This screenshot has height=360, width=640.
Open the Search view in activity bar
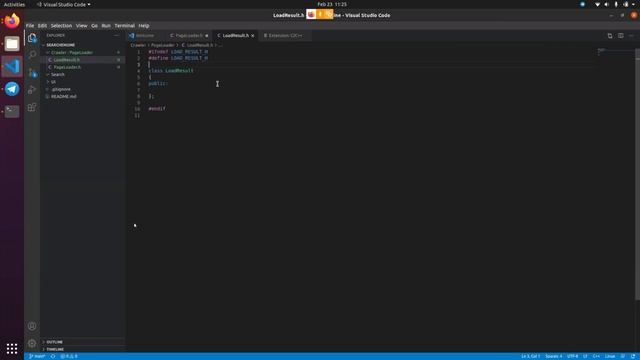32,55
